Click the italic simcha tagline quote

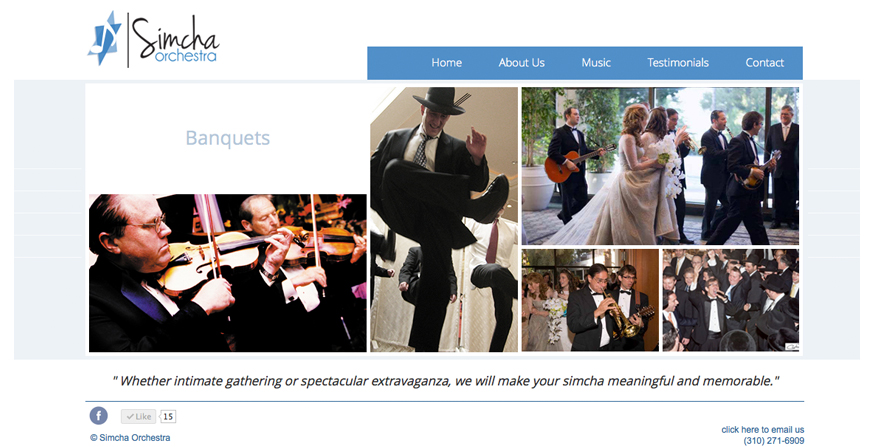445,381
